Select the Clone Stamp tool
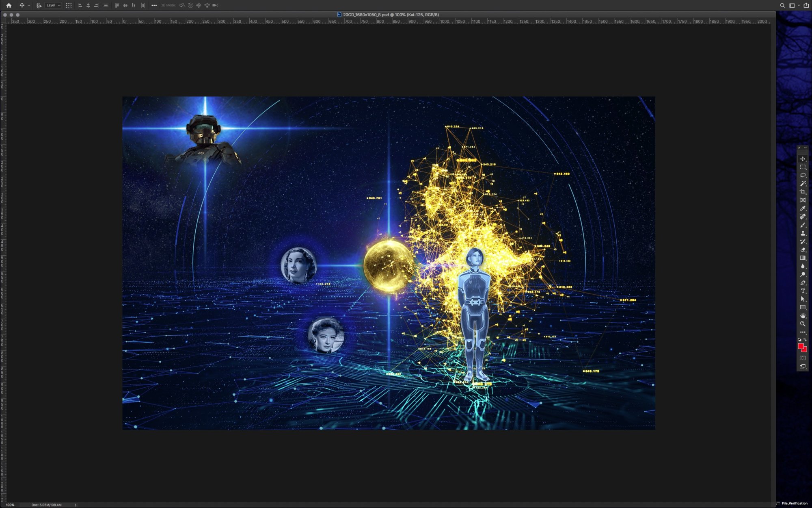This screenshot has height=508, width=812. click(x=803, y=233)
